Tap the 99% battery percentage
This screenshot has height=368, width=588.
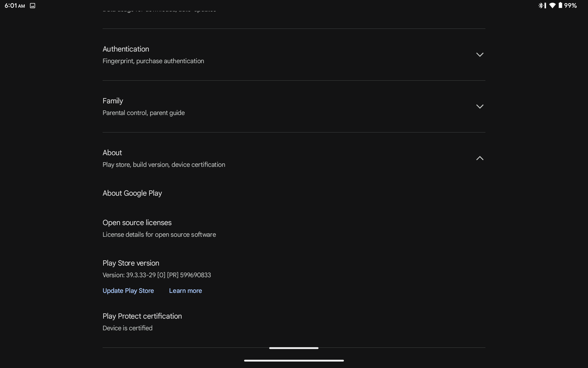click(571, 6)
